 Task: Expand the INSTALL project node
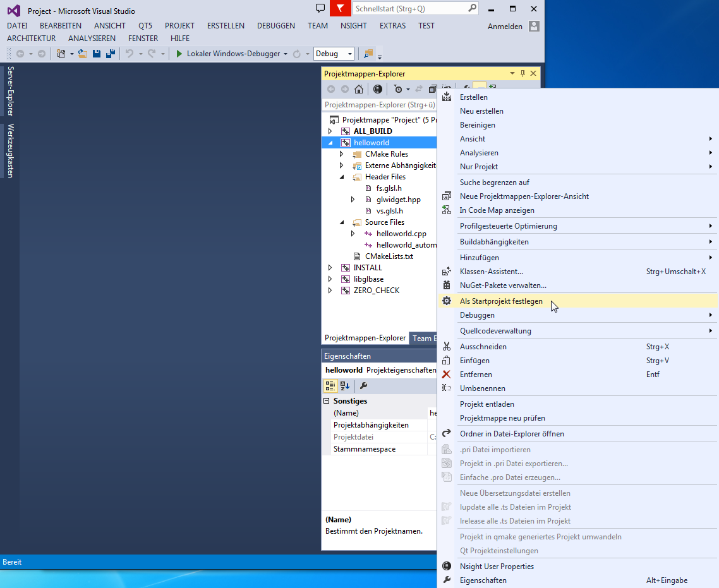click(x=330, y=268)
